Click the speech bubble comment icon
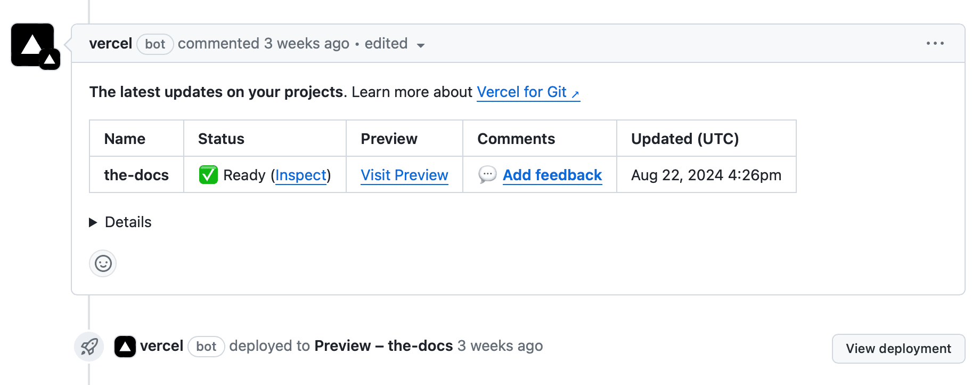 pyautogui.click(x=486, y=174)
